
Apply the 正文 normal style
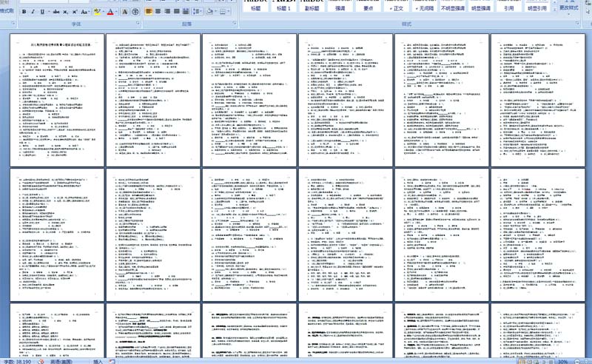coord(397,6)
